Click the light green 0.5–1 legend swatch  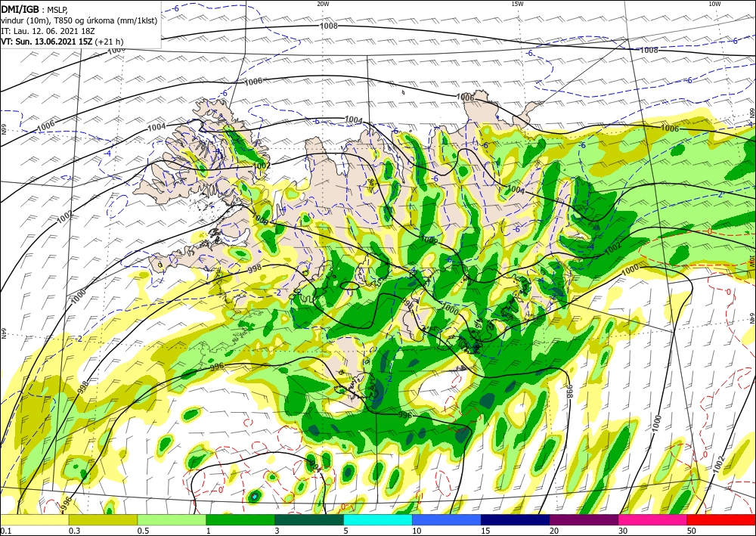tap(172, 519)
